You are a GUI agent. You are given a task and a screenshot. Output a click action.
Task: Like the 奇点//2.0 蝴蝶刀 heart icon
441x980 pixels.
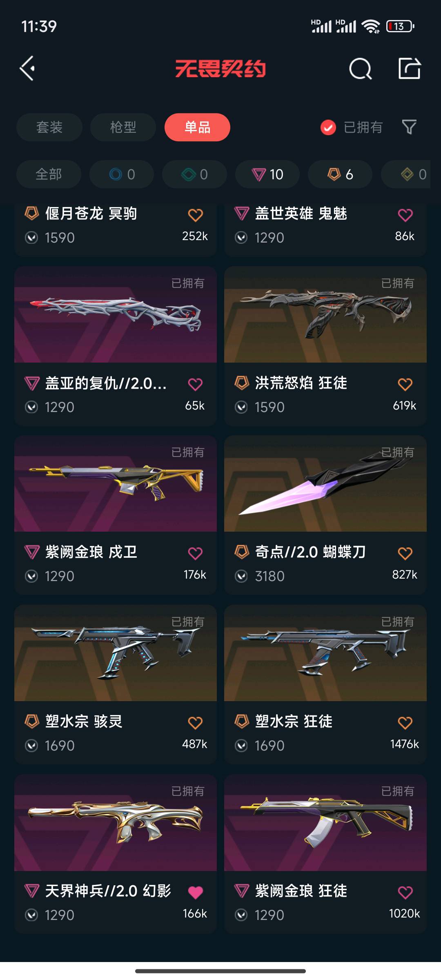coord(405,554)
